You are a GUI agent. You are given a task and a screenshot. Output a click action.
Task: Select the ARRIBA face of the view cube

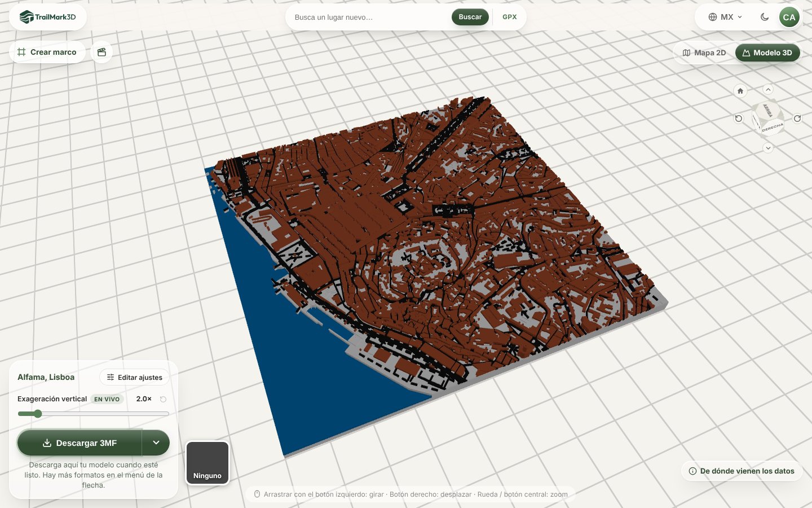click(x=767, y=110)
